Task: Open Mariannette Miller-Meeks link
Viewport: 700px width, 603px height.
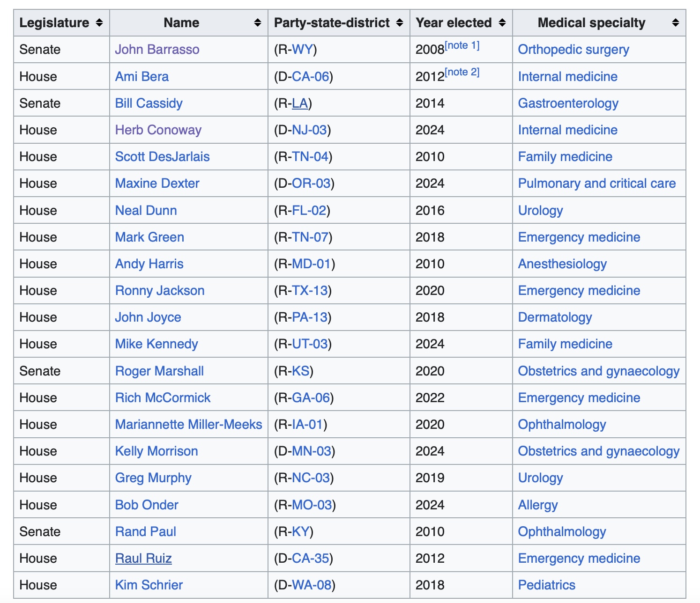Action: [188, 425]
